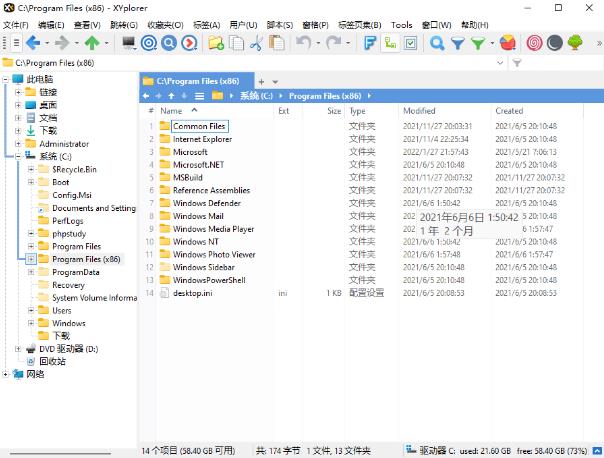Click the Redo curved arrow icon
604x458 pixels.
pyautogui.click(x=333, y=43)
